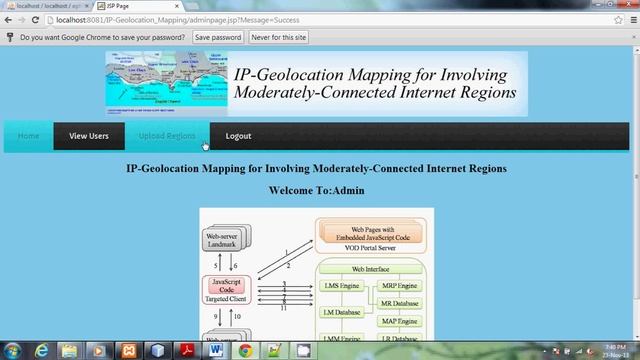Reload the page with the refresh icon
Viewport: 640px width, 360px height.
(36, 20)
